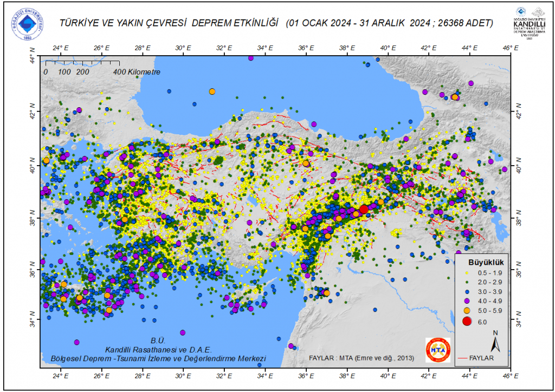The height and width of the screenshot is (392, 555).
Task: Click the Bölgesel Deprem -Tsunami İzleme text
Action: tap(158, 358)
